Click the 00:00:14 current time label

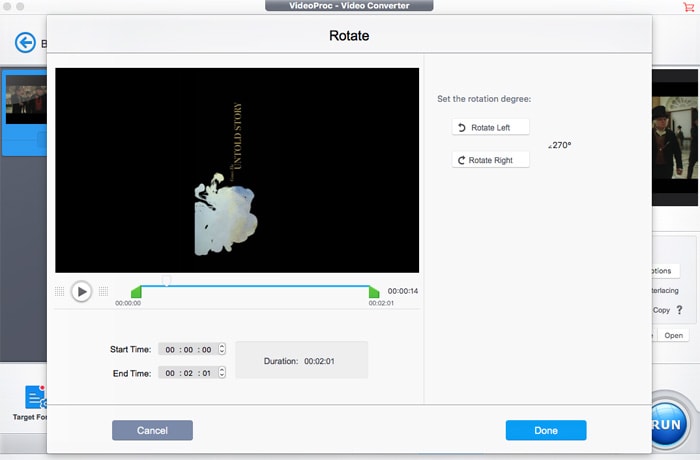(403, 291)
